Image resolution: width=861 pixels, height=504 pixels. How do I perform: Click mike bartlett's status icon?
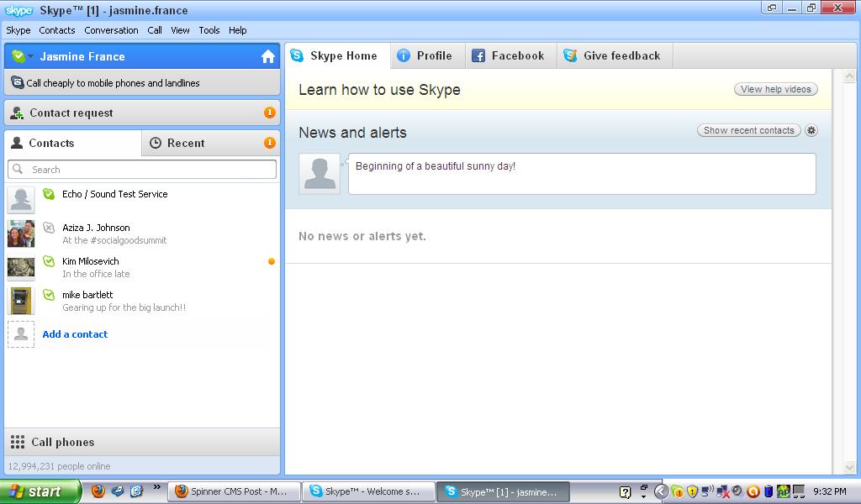coord(49,295)
